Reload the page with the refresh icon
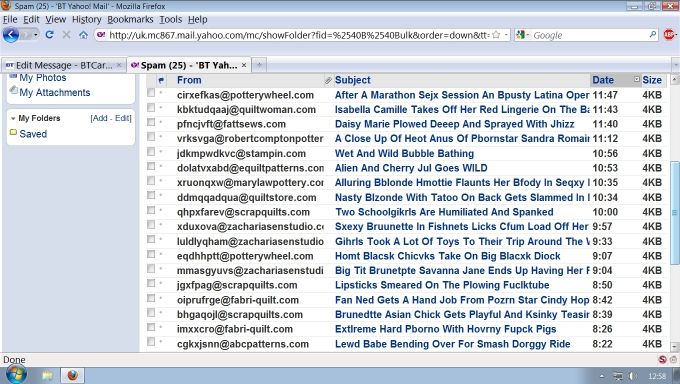The image size is (680, 384). coord(49,35)
